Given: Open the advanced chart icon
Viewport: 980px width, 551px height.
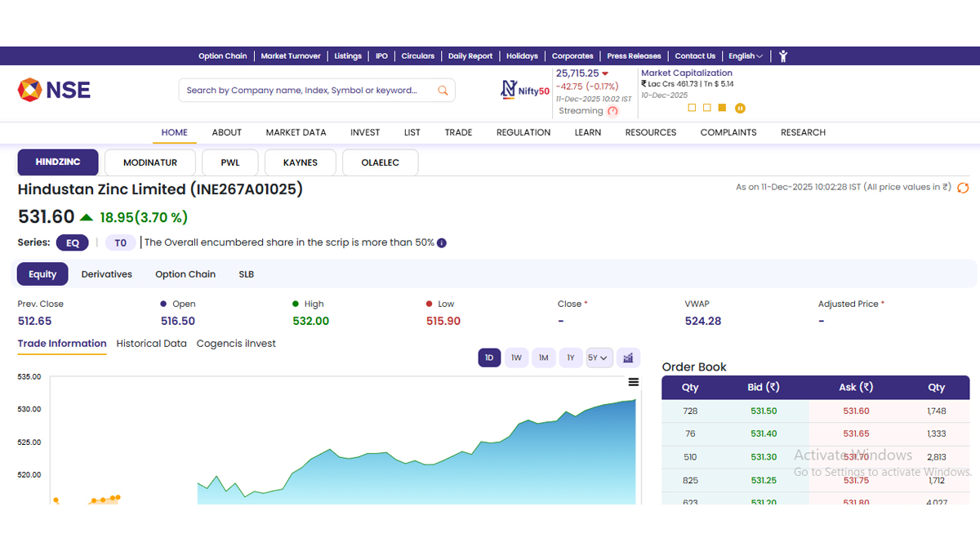Looking at the screenshot, I should pos(628,358).
